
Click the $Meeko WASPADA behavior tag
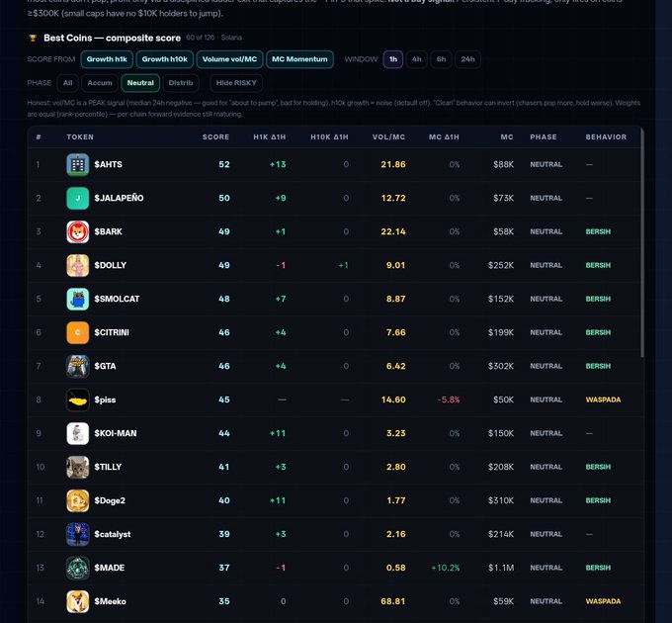pos(603,601)
